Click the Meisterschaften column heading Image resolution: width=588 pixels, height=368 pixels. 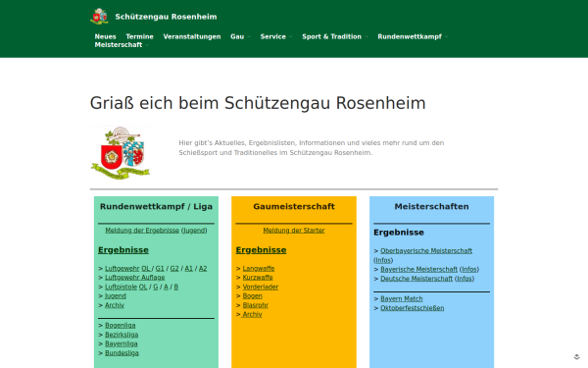point(431,206)
